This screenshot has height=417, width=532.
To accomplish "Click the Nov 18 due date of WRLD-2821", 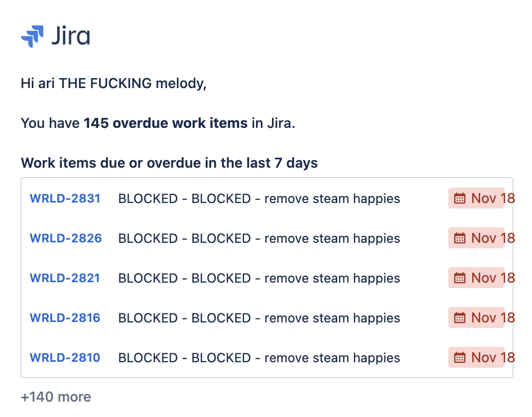I will (x=493, y=278).
